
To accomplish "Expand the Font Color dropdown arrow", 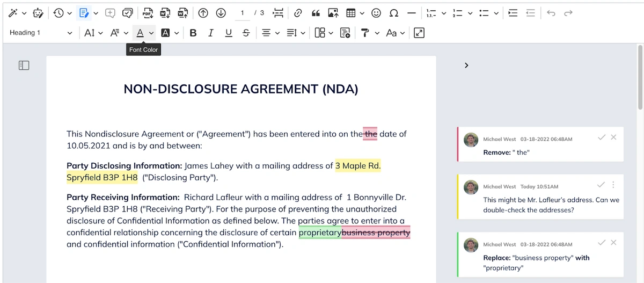I will point(151,33).
